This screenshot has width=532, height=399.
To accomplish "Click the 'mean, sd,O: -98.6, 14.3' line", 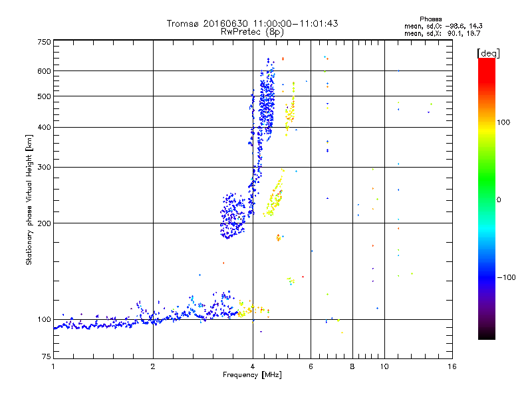I will point(443,26).
